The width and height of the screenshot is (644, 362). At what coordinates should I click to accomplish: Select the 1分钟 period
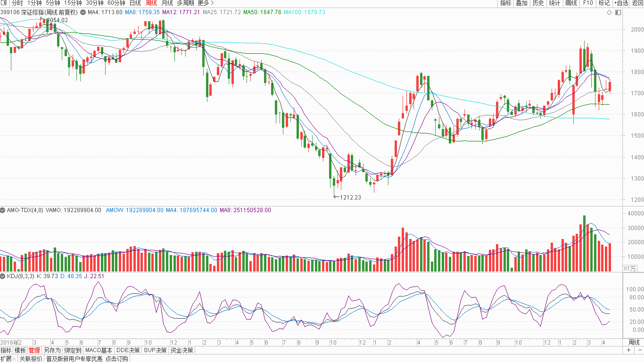[34, 3]
